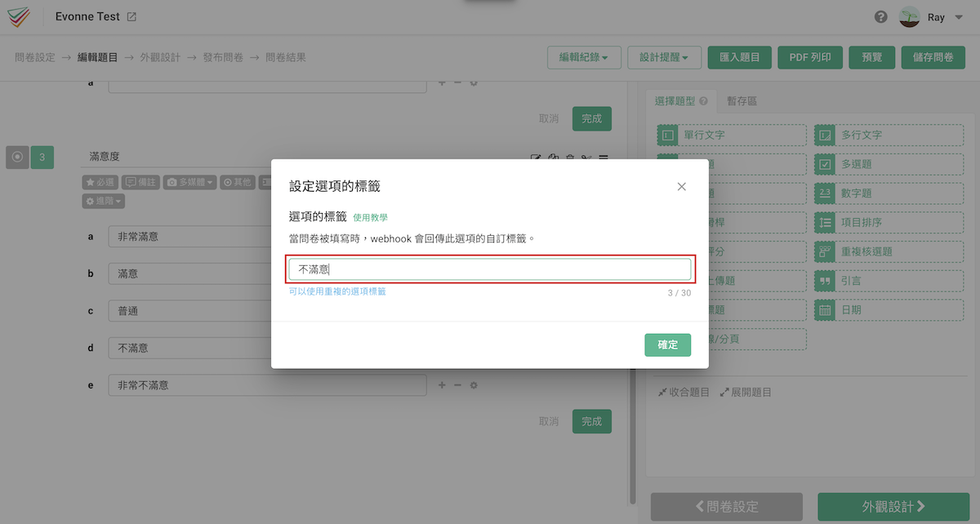Add the 單行文字 question type
The width and height of the screenshot is (980, 524).
coord(731,135)
